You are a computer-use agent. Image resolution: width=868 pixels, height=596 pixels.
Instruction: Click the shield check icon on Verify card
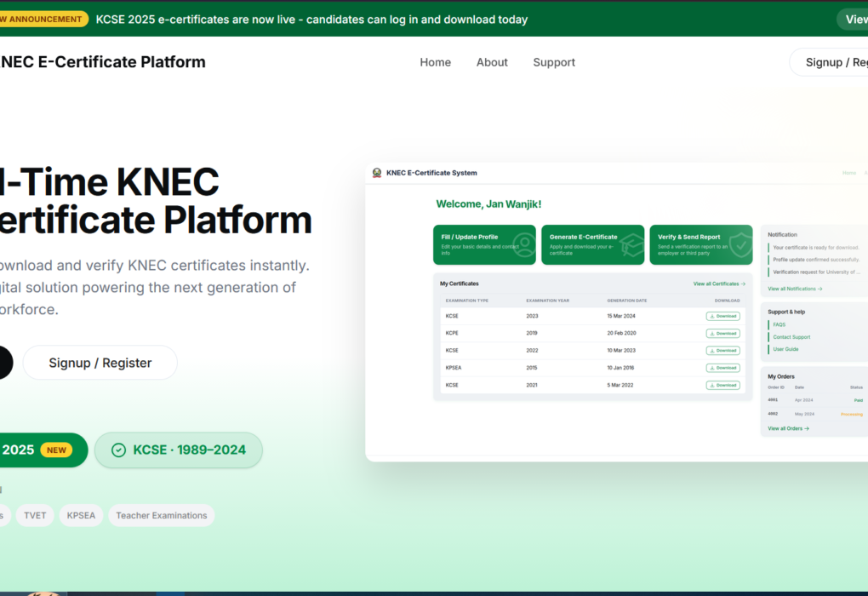(x=740, y=245)
